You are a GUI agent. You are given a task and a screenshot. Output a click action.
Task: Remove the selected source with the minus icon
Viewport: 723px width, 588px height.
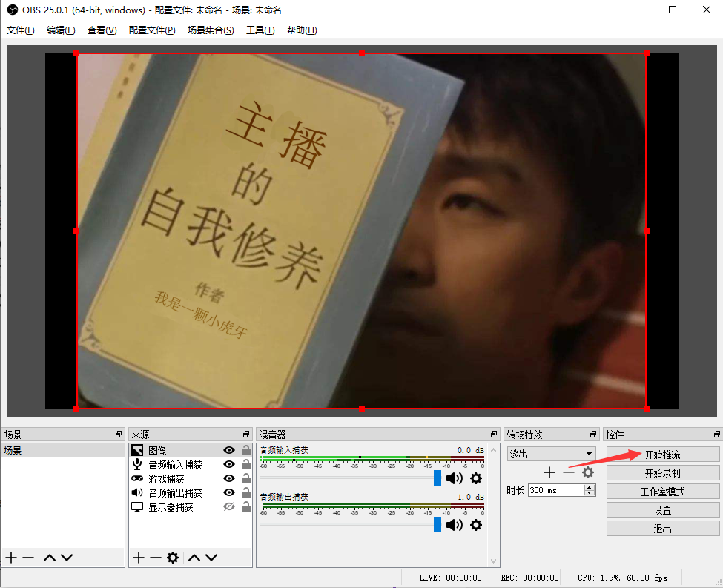point(156,558)
